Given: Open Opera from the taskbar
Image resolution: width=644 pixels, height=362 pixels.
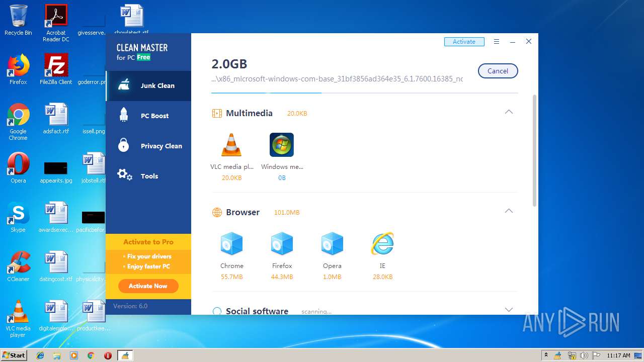Looking at the screenshot, I should (x=108, y=355).
